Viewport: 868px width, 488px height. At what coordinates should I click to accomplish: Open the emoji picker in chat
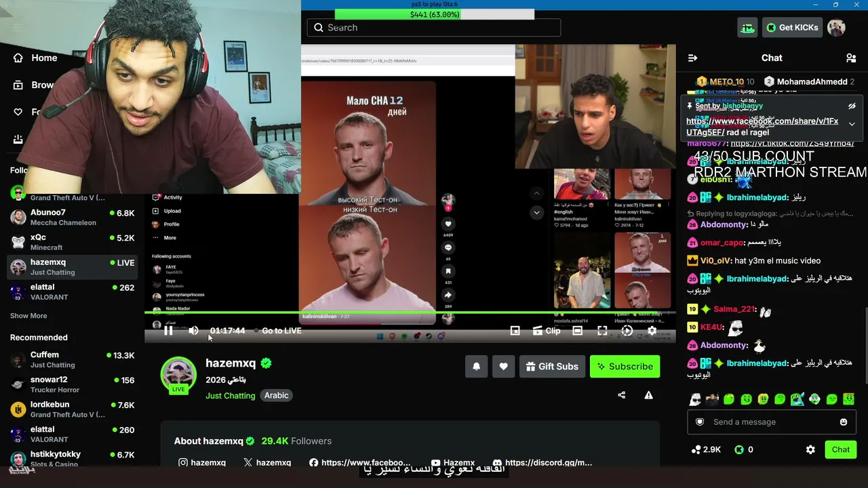[844, 422]
